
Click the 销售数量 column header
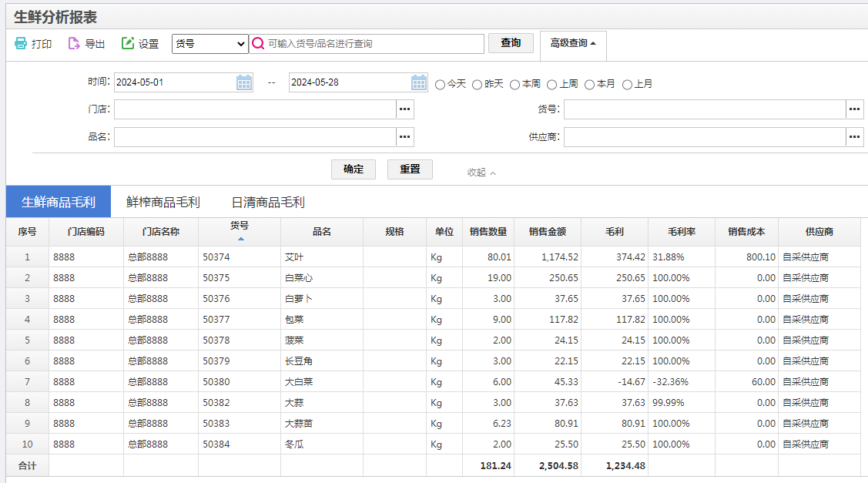coord(488,232)
